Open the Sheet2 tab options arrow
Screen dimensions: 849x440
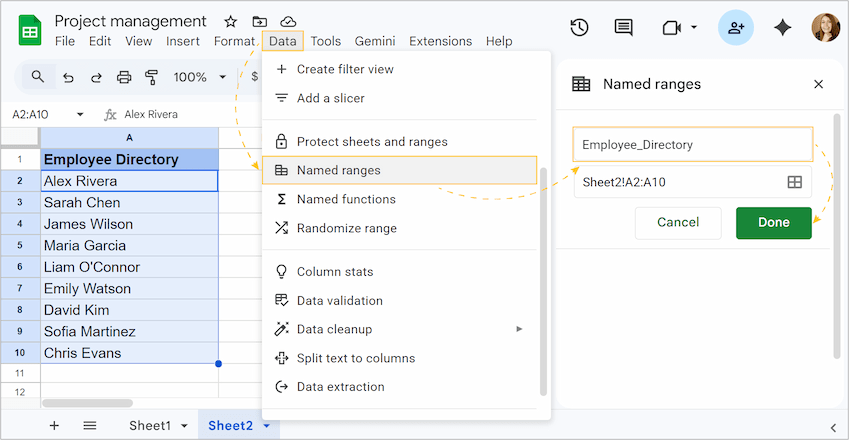(x=266, y=426)
